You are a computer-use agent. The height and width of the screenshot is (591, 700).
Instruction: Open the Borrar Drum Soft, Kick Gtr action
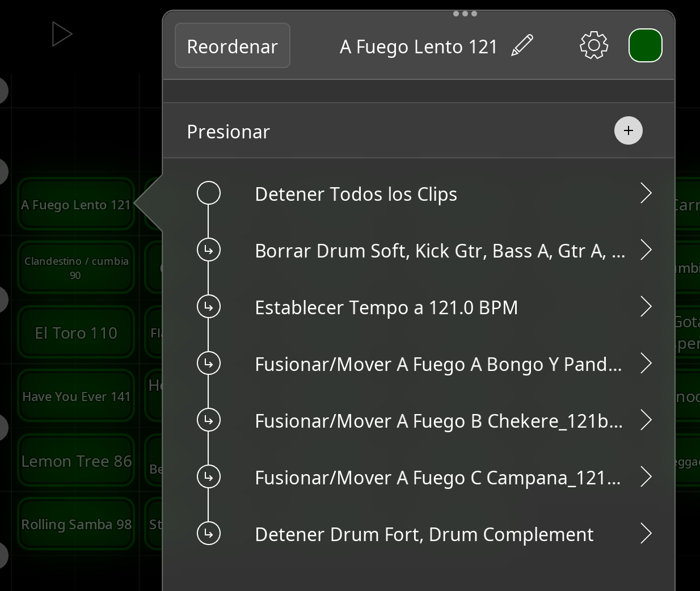point(647,250)
